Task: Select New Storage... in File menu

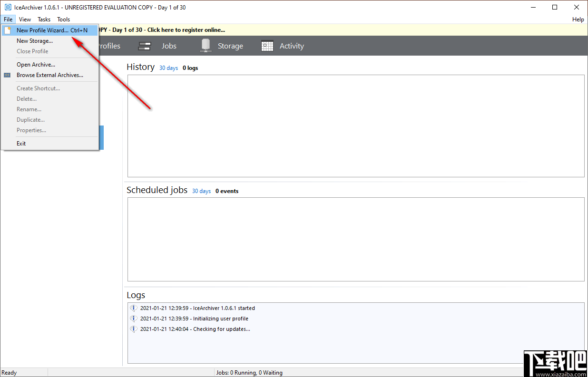Action: point(50,41)
